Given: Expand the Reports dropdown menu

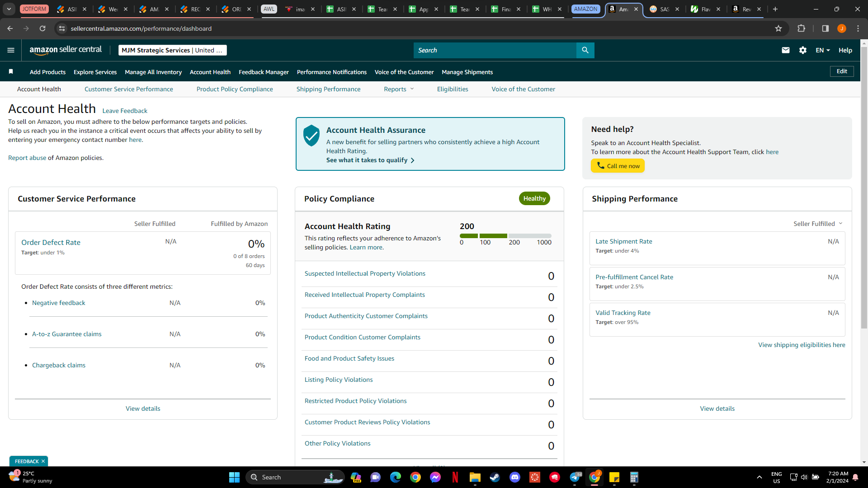Looking at the screenshot, I should (x=399, y=89).
